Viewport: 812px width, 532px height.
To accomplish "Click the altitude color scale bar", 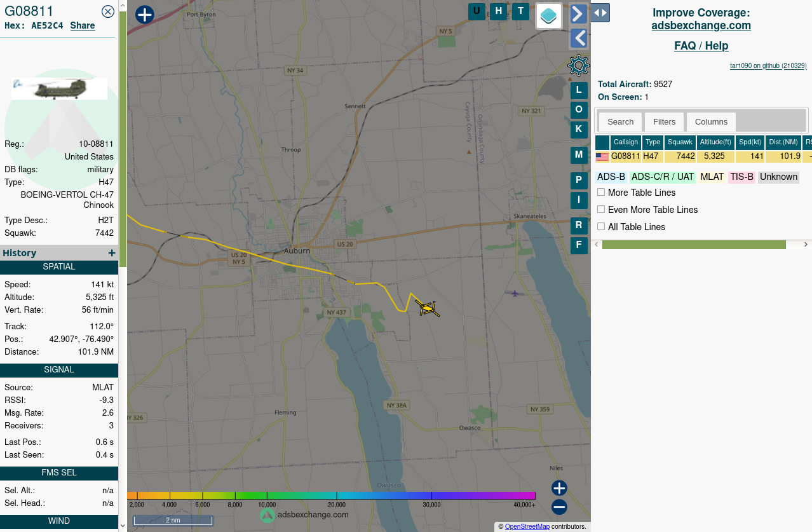I will click(x=331, y=496).
